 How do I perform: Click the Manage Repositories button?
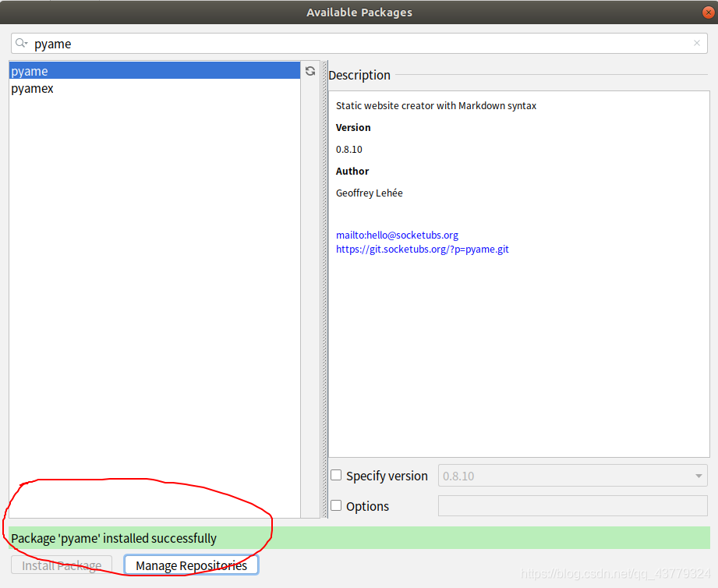click(x=190, y=565)
